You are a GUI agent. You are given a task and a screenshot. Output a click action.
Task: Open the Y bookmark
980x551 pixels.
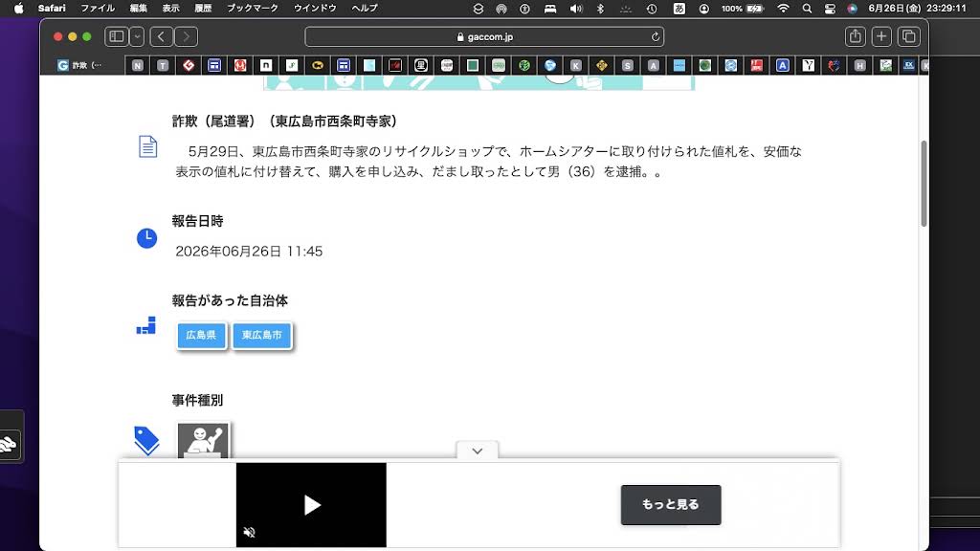(x=808, y=65)
